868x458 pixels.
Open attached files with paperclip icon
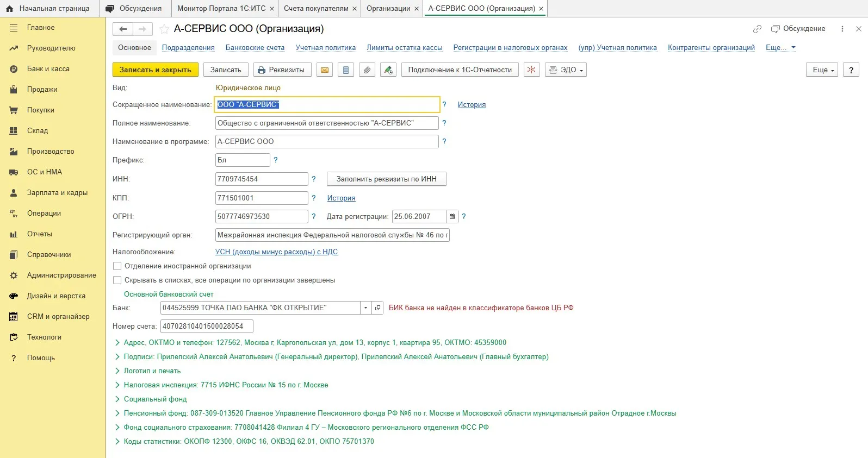367,70
